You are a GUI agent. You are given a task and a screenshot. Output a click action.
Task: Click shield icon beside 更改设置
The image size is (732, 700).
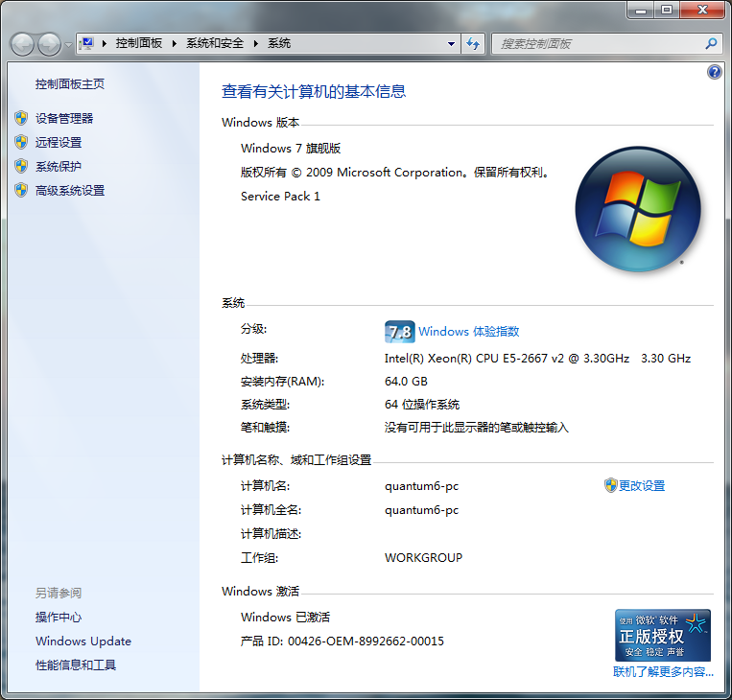pos(610,485)
